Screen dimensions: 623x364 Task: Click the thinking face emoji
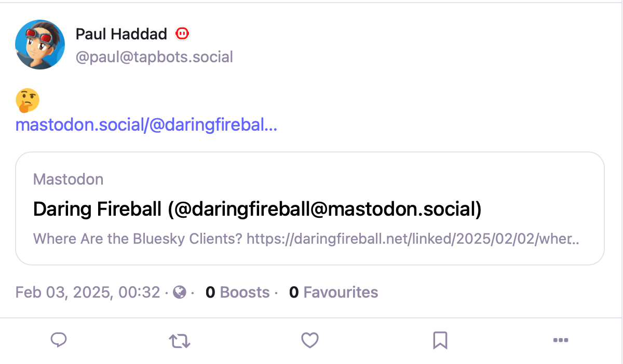click(28, 100)
